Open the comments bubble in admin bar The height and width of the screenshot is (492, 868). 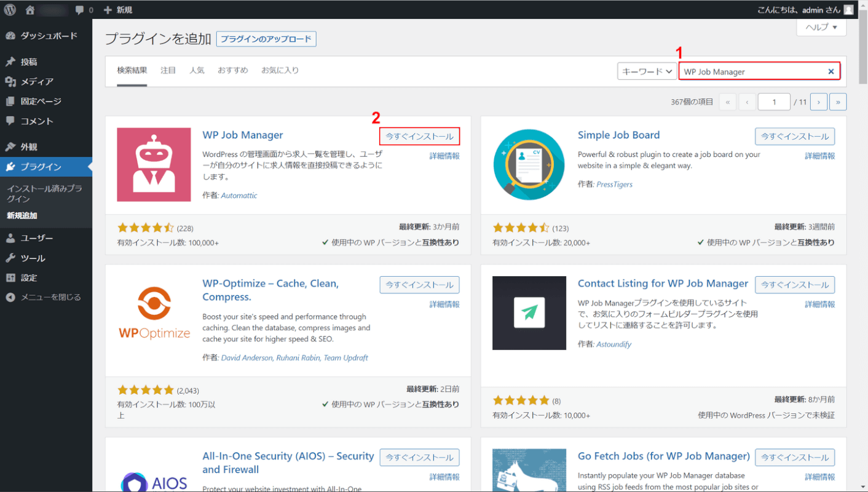84,10
